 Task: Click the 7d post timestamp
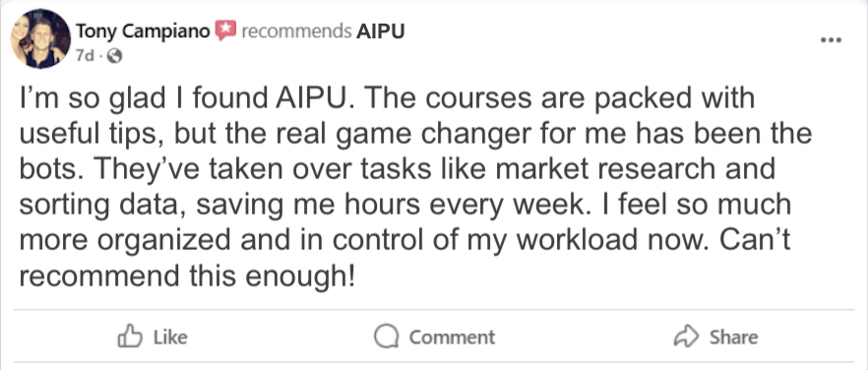(x=86, y=56)
